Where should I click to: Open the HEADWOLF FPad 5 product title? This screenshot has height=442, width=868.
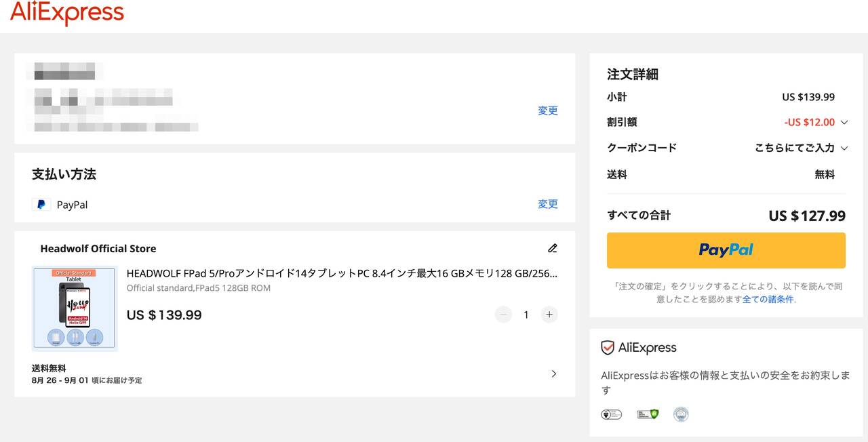pyautogui.click(x=342, y=274)
